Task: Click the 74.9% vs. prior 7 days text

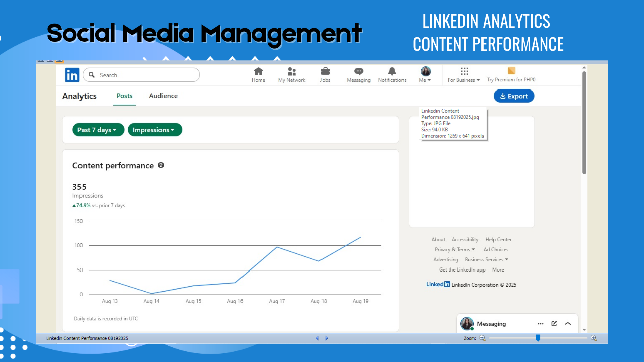Action: point(99,205)
